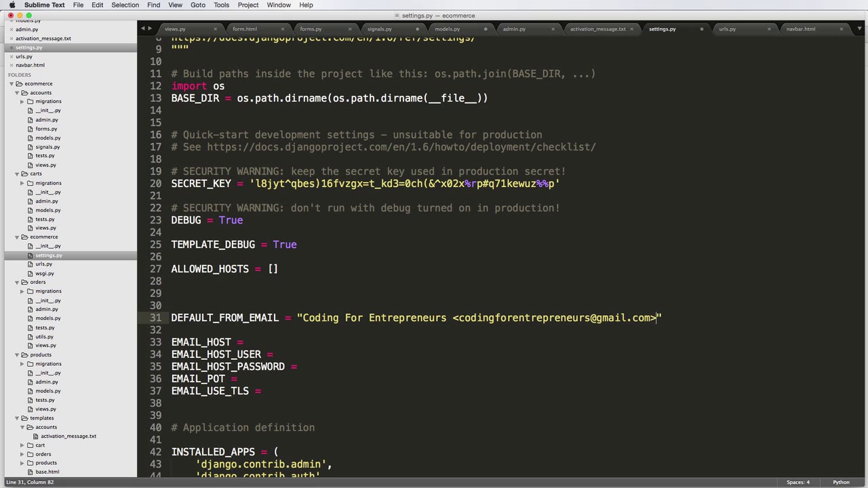Screen dimensions: 868x488
Task: Click Python syntax selector in status bar
Action: [841, 482]
